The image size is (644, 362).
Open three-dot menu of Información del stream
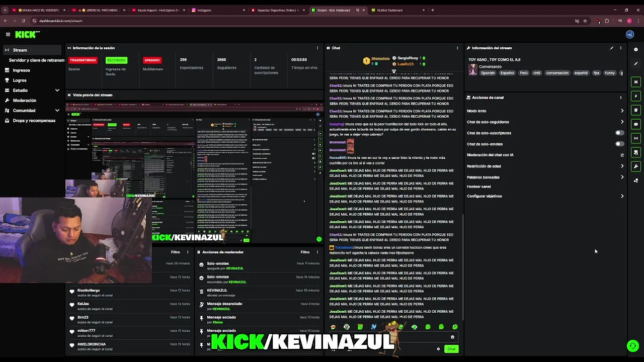point(621,48)
